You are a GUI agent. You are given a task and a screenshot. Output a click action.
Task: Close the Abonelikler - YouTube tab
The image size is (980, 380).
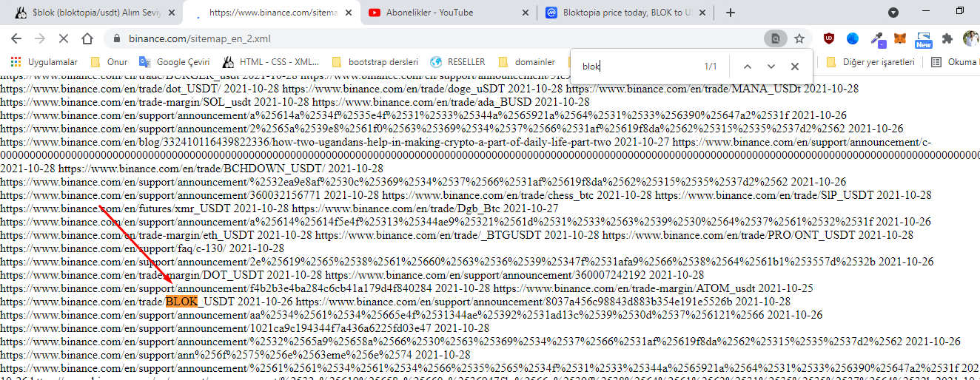point(526,13)
